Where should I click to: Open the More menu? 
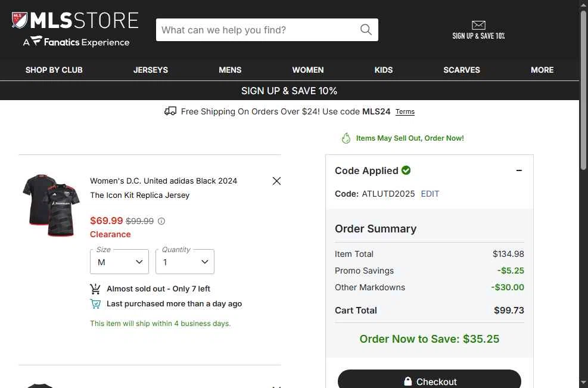tap(542, 70)
